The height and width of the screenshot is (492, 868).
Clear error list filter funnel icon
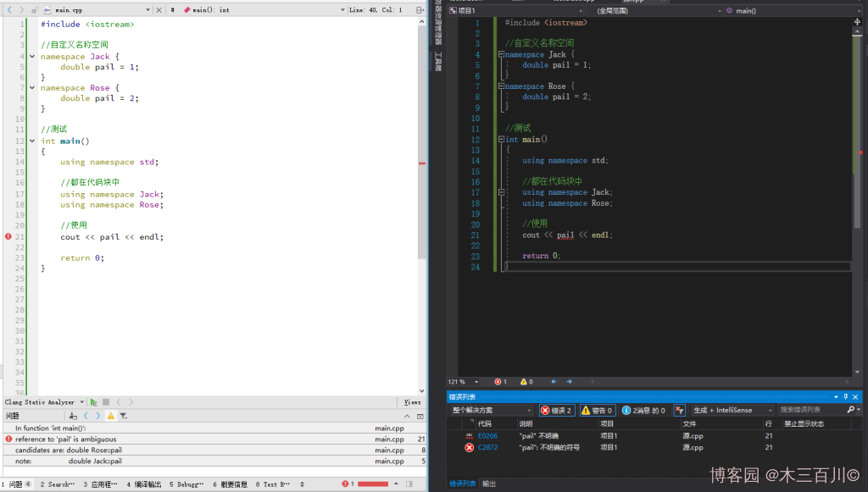tap(679, 410)
